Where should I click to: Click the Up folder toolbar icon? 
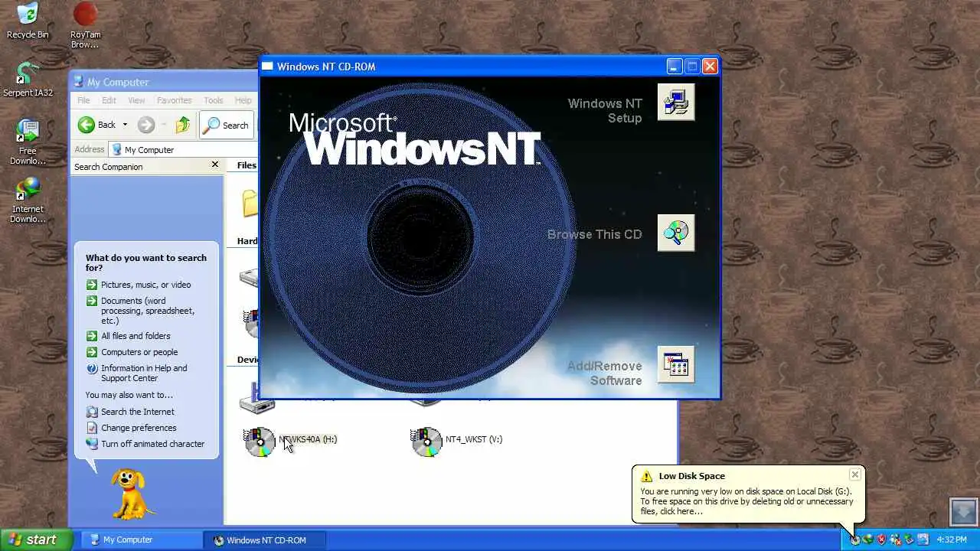(x=182, y=125)
